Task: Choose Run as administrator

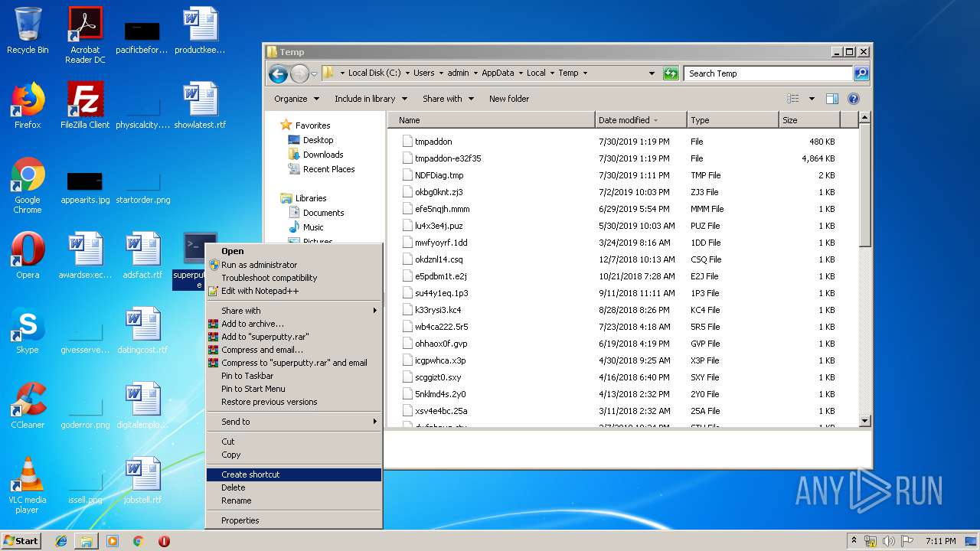Action: pos(294,265)
